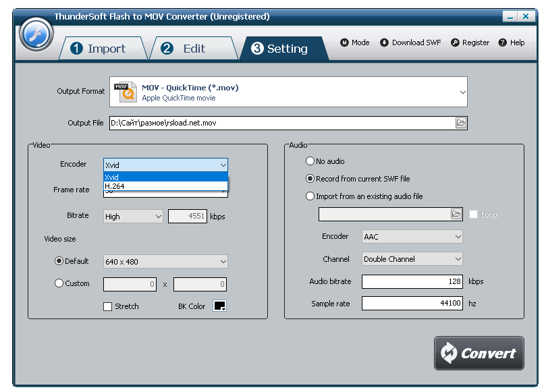Click the 4551 kbps bitrate field
Image resolution: width=544 pixels, height=392 pixels.
[188, 216]
